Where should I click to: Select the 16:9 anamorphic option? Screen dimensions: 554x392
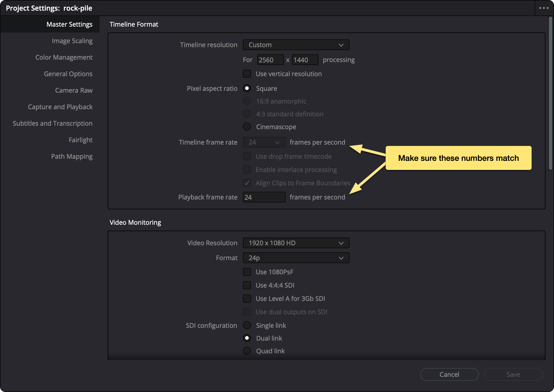click(x=247, y=101)
